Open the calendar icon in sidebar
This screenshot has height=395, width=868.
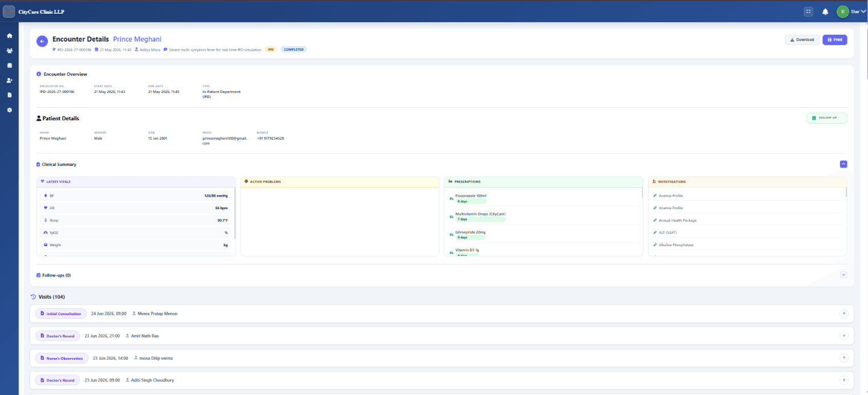[x=9, y=66]
